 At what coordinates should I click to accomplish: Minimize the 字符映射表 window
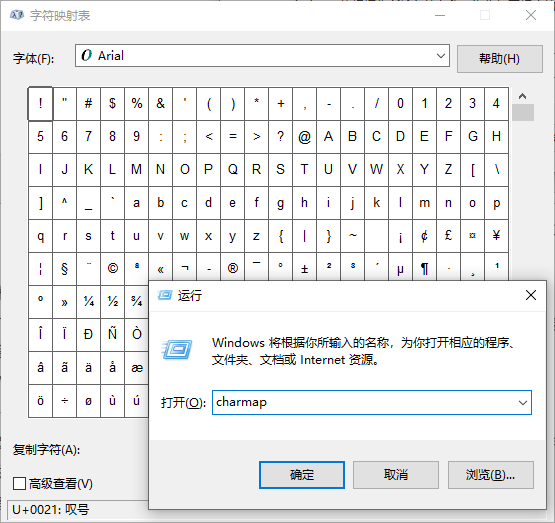[x=440, y=15]
